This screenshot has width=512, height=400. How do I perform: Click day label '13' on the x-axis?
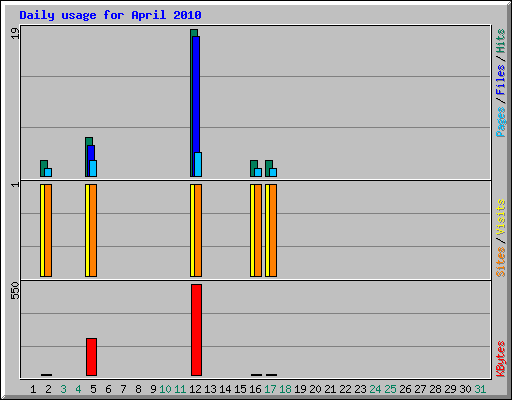[210, 389]
